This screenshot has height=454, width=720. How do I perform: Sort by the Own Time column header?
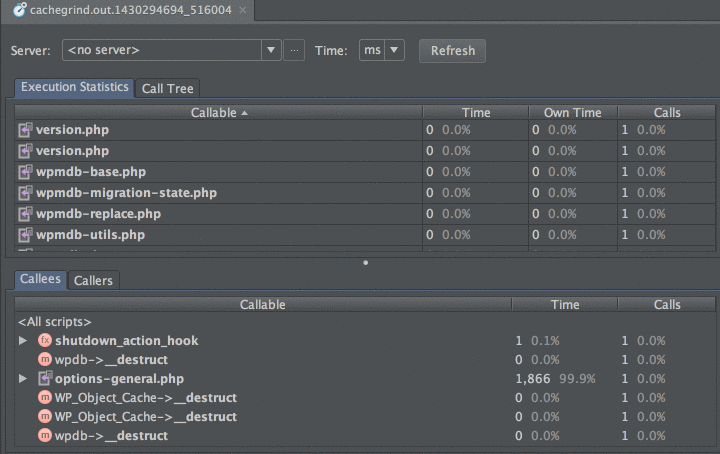[x=573, y=112]
